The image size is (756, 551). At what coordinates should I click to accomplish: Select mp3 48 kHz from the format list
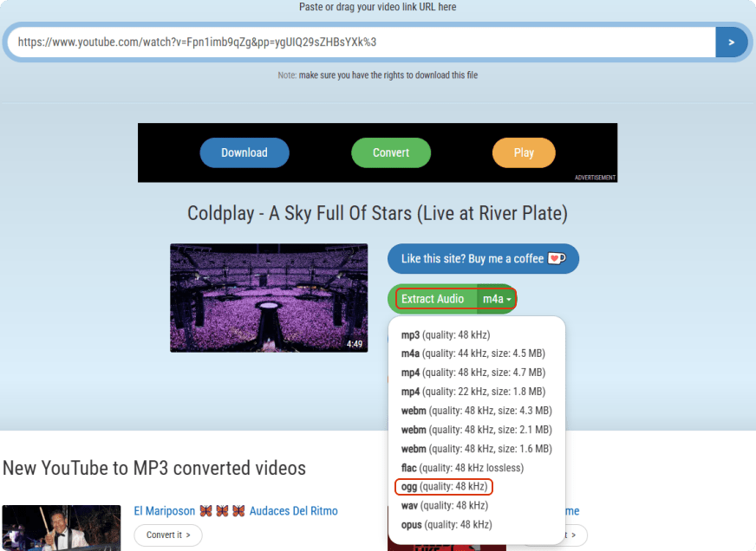click(x=445, y=334)
